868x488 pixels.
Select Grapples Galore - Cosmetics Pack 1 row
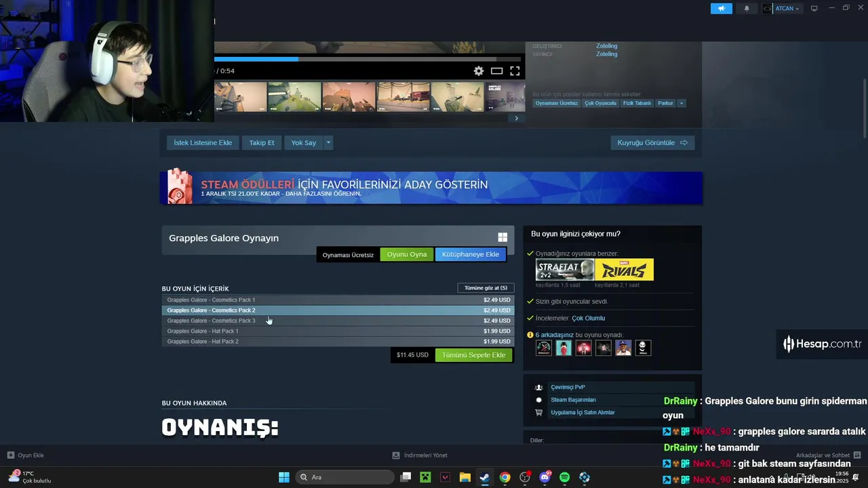pos(338,300)
